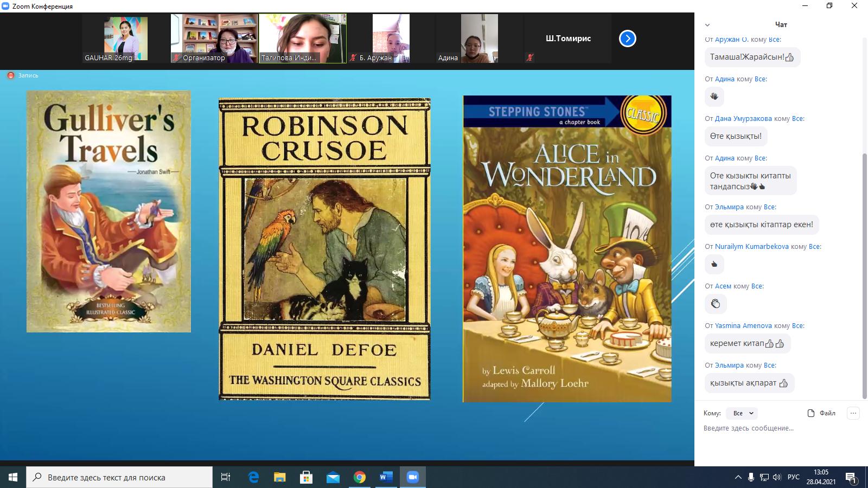
Task: Switch input language РУС
Action: click(x=793, y=477)
